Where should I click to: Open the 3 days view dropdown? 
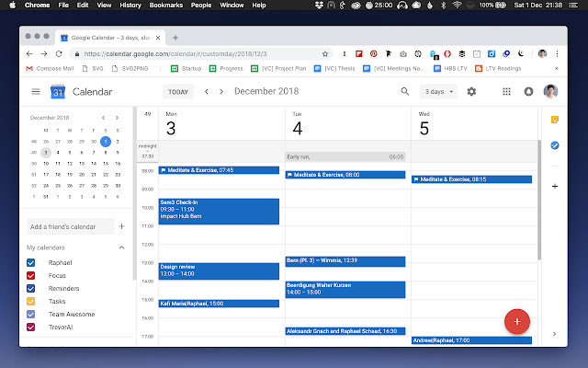point(437,92)
